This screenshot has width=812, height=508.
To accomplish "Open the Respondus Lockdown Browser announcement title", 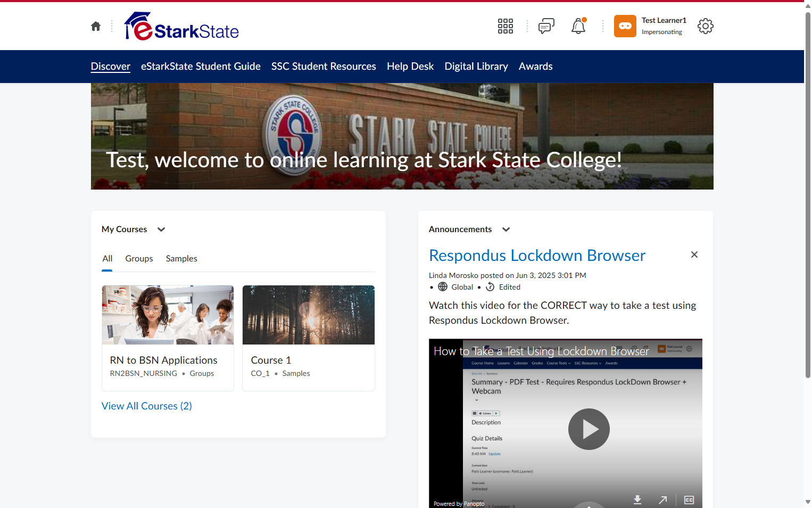I will point(537,256).
